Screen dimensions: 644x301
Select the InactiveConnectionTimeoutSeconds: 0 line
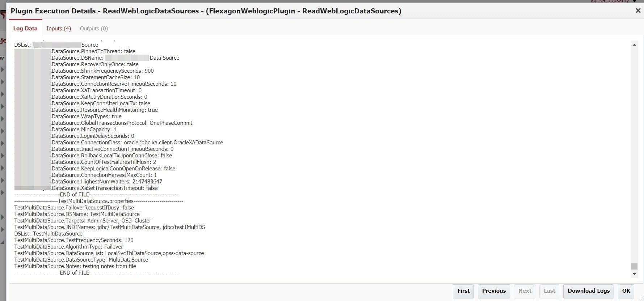pyautogui.click(x=112, y=149)
